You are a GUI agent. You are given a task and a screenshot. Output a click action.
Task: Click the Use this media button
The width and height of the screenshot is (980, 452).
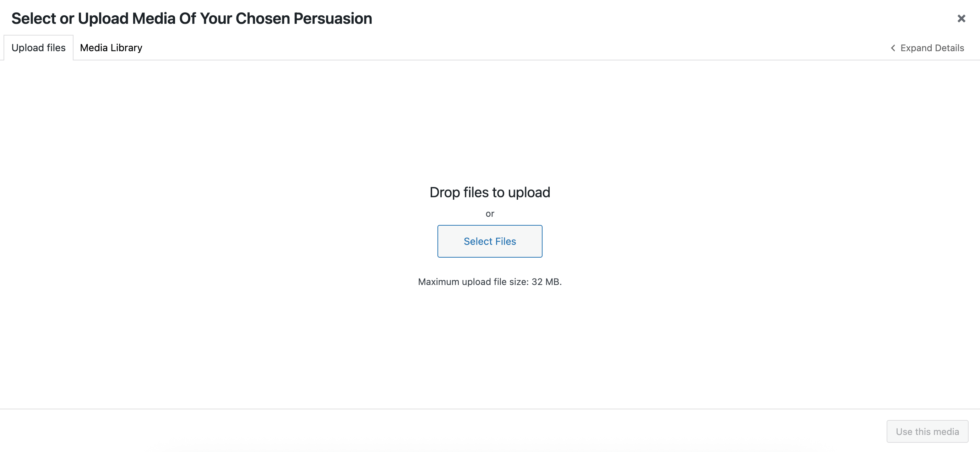(927, 431)
